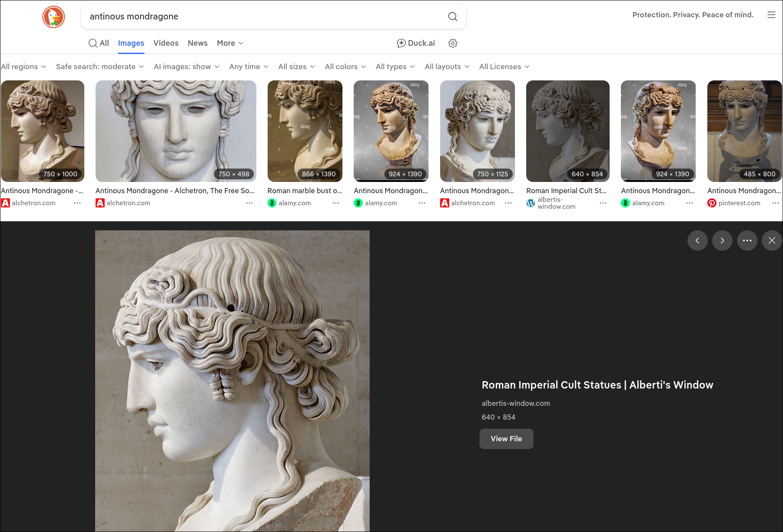The image size is (783, 532).
Task: Click alchetron.com under the 750 × 498 result
Action: [128, 203]
